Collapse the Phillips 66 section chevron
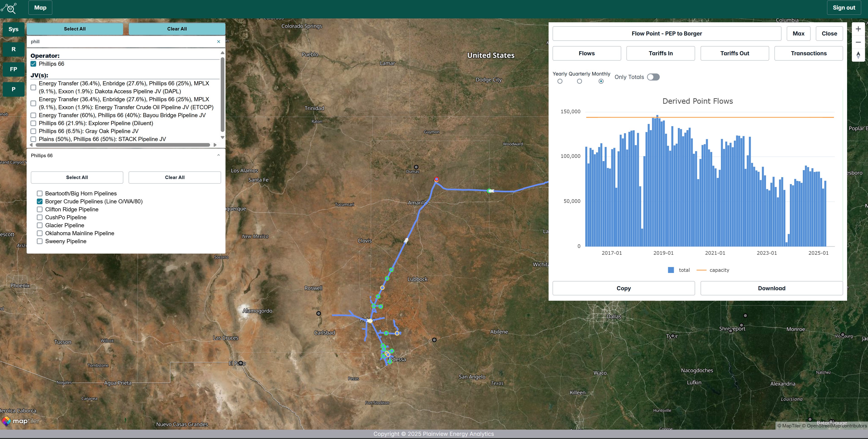The width and height of the screenshot is (868, 439). (x=218, y=155)
